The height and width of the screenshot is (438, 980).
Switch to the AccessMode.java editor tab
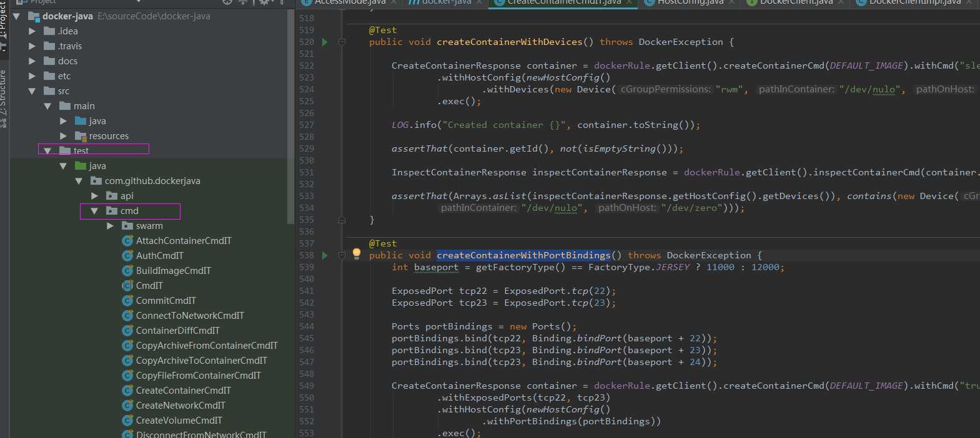(350, 2)
